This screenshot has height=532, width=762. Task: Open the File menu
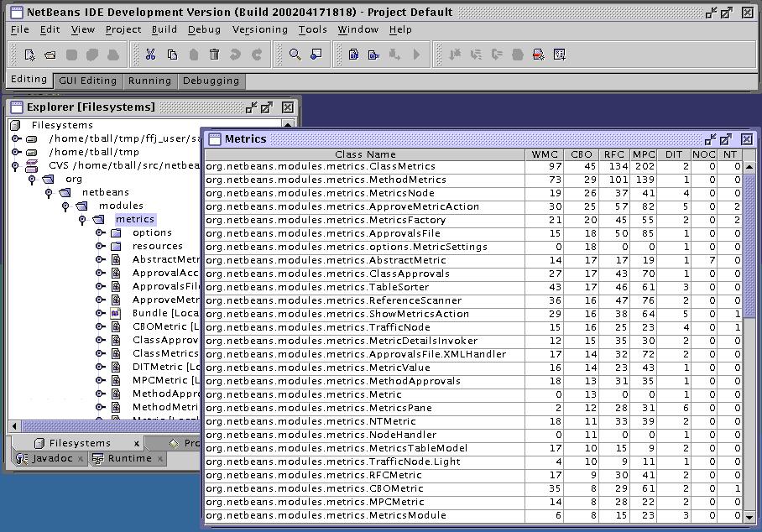pyautogui.click(x=20, y=29)
